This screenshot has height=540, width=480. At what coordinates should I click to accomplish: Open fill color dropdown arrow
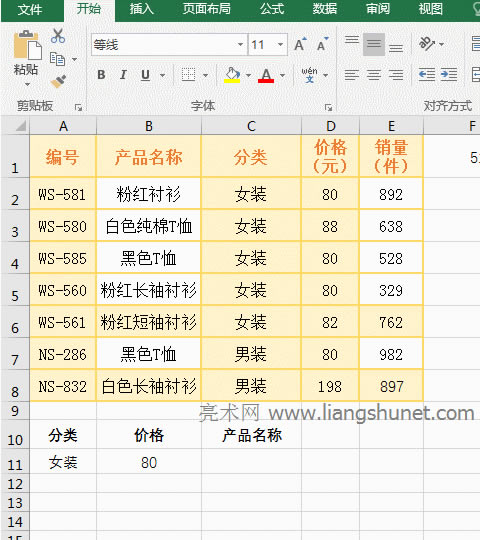pos(248,75)
